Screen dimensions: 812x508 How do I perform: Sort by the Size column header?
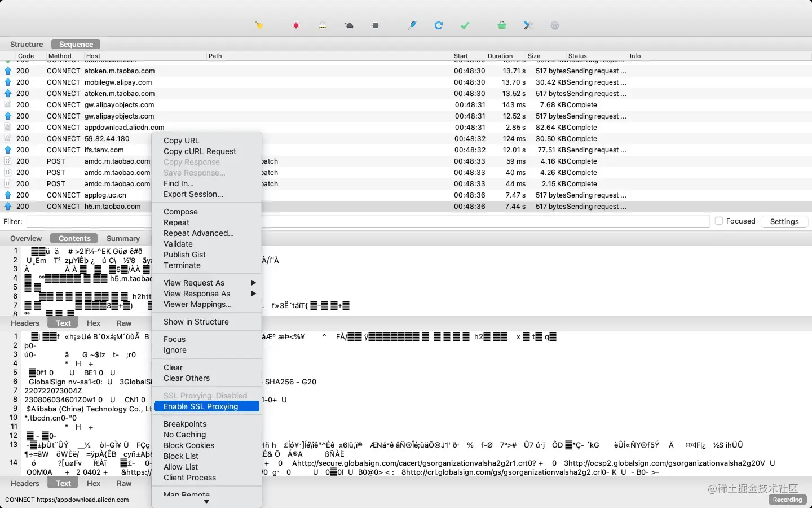click(x=534, y=56)
